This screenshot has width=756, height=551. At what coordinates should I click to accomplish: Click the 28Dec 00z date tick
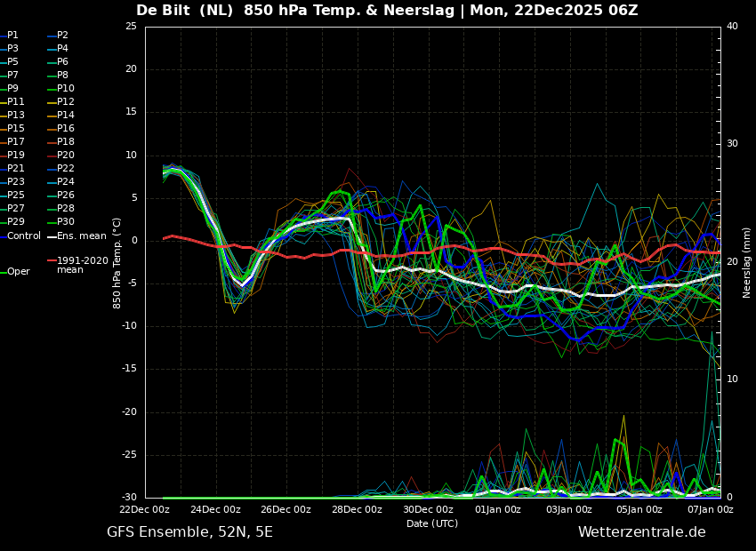pyautogui.click(x=358, y=509)
